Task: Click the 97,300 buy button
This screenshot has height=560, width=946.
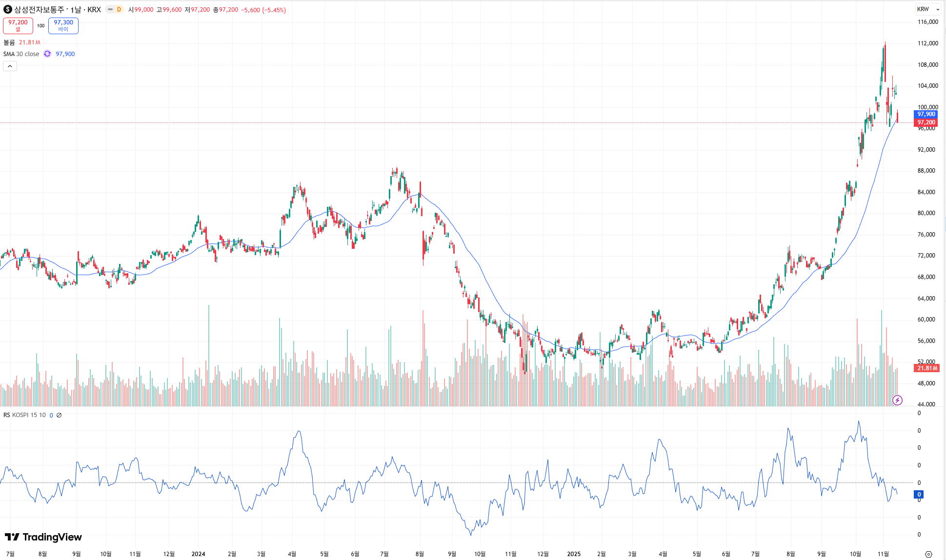Action: coord(63,25)
